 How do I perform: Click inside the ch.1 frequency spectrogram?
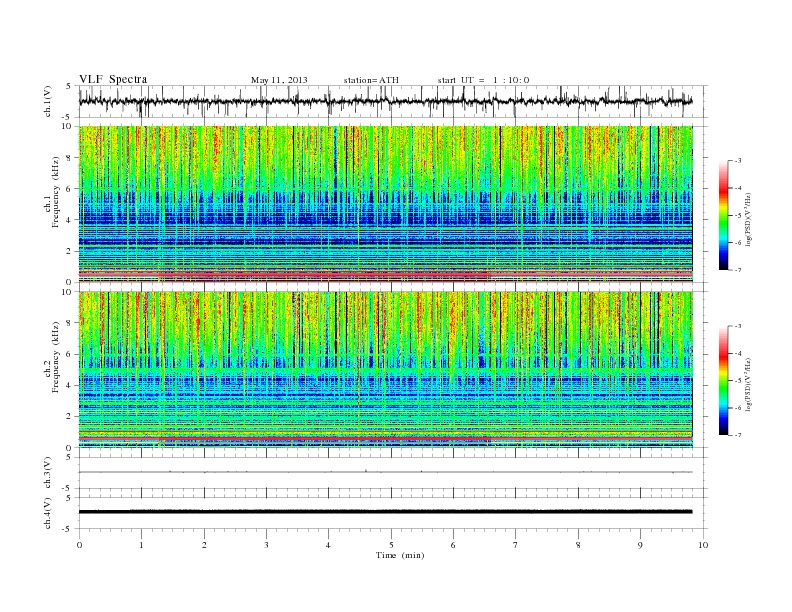tap(386, 204)
